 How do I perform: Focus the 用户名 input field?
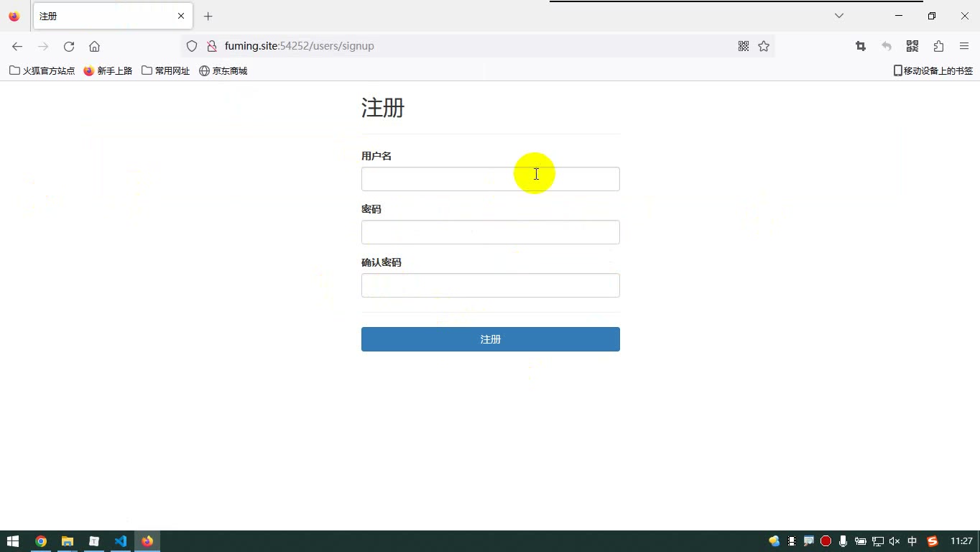point(491,179)
